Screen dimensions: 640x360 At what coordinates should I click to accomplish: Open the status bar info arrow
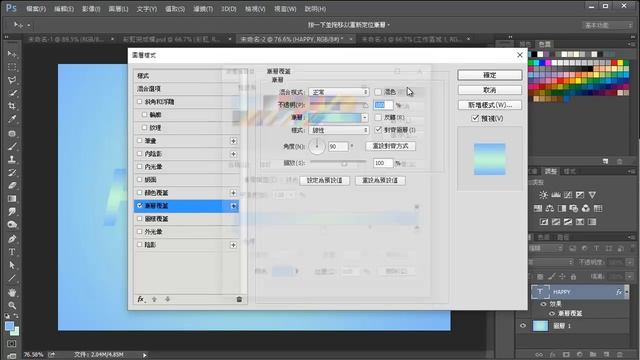tap(144, 355)
